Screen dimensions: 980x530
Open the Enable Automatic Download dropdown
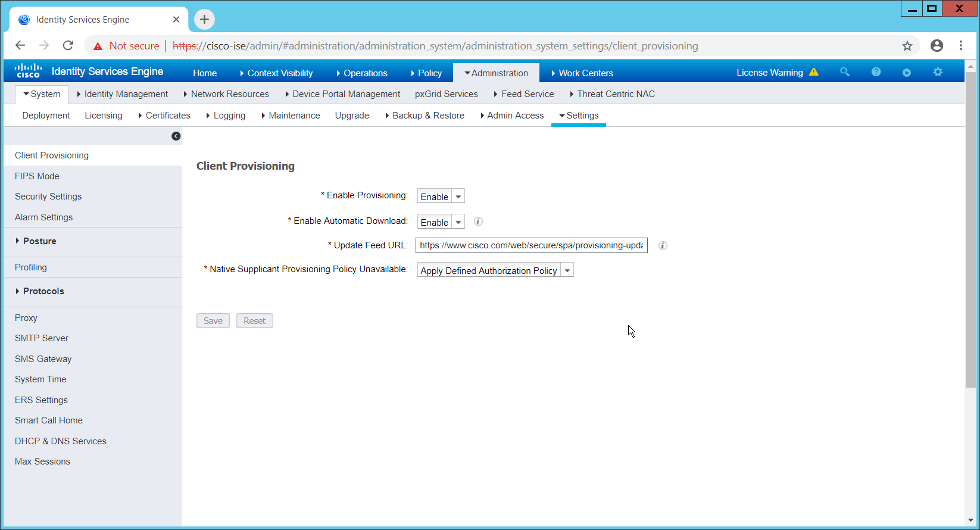(x=441, y=222)
